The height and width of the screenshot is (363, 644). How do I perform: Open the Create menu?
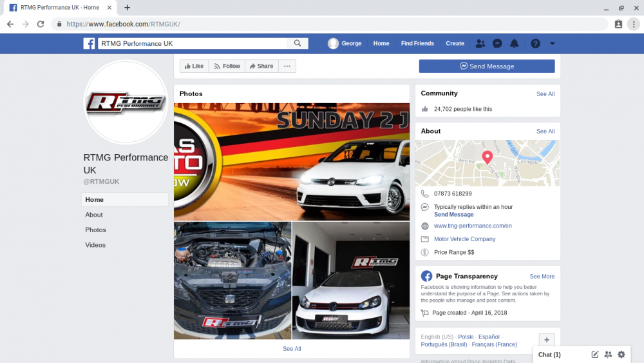[455, 43]
